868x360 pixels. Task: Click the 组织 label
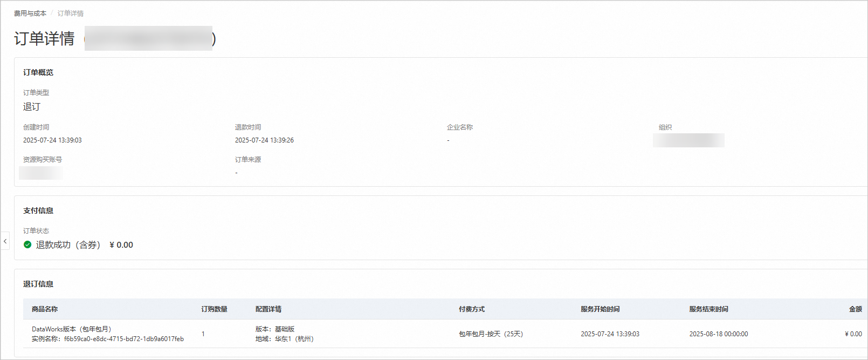[x=665, y=127]
